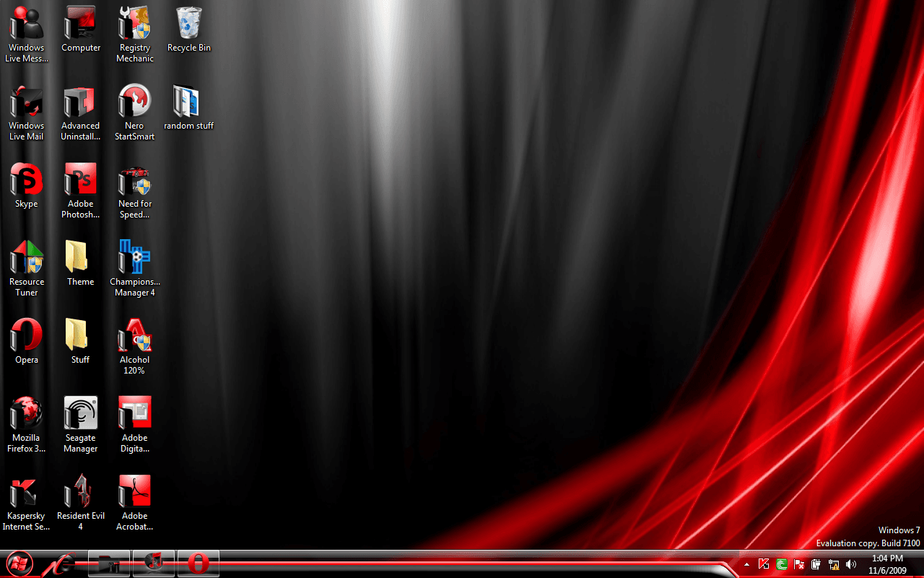The width and height of the screenshot is (924, 578).
Task: Expand the hidden system tray icons
Action: click(746, 564)
